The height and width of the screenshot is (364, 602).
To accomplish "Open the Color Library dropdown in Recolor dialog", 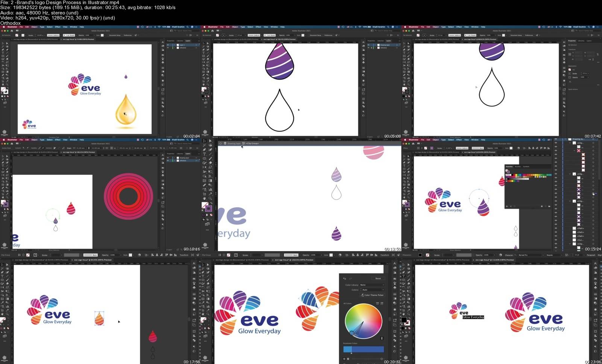I will point(372,285).
